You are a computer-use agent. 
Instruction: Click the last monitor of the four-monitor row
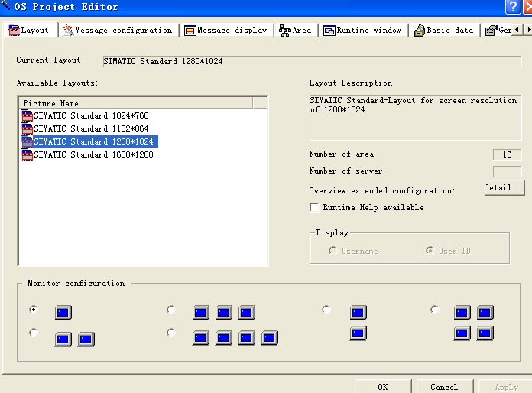(x=270, y=338)
